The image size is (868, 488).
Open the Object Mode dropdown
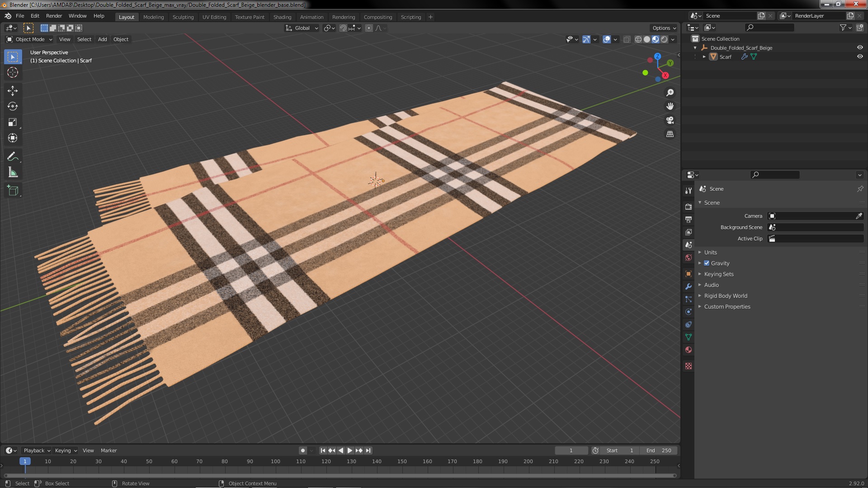(29, 39)
